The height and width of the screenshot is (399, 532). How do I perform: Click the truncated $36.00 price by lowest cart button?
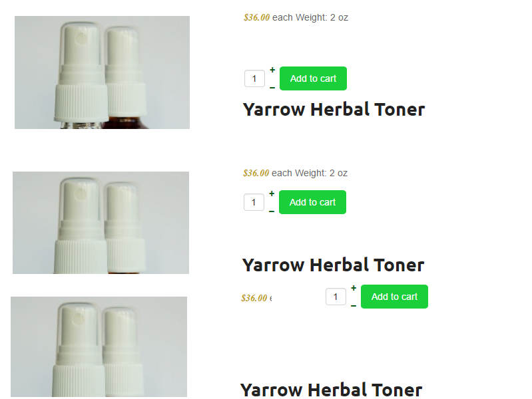point(254,299)
